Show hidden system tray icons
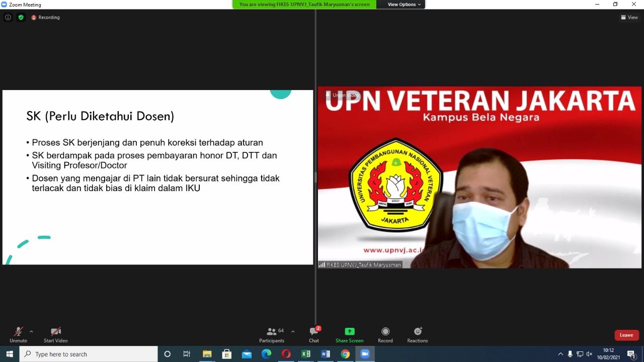The image size is (644, 362). 560,354
